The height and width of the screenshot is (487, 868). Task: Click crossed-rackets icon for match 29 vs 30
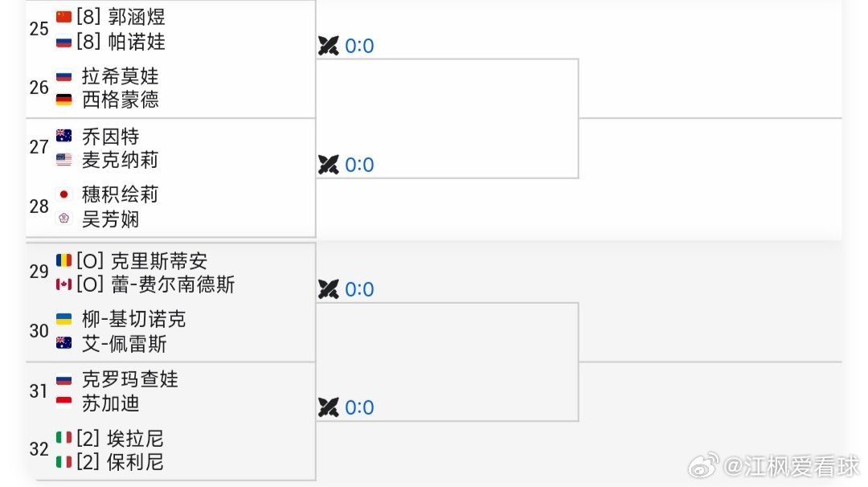328,289
